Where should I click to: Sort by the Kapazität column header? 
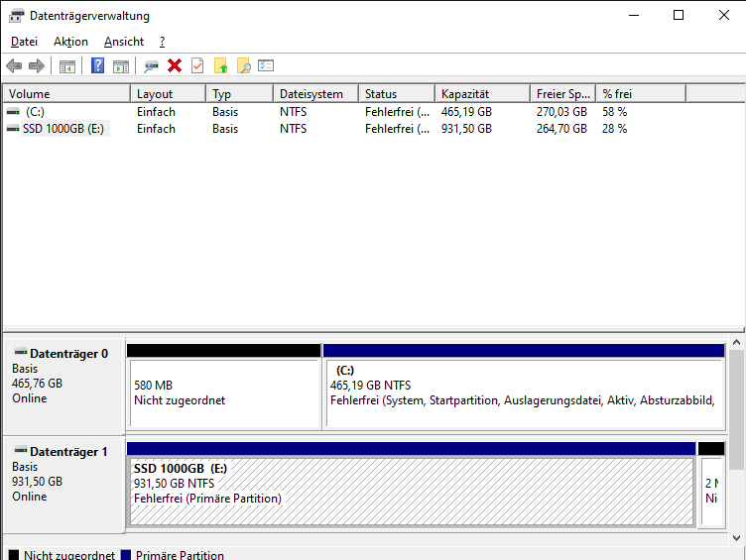coord(482,93)
